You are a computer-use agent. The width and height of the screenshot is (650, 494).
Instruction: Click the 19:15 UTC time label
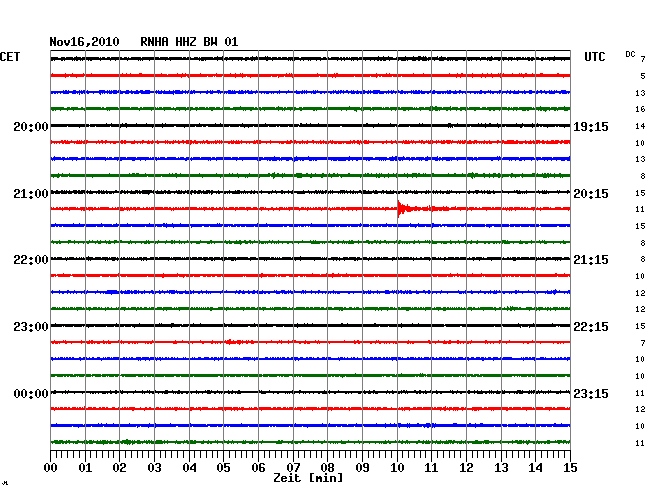(590, 127)
